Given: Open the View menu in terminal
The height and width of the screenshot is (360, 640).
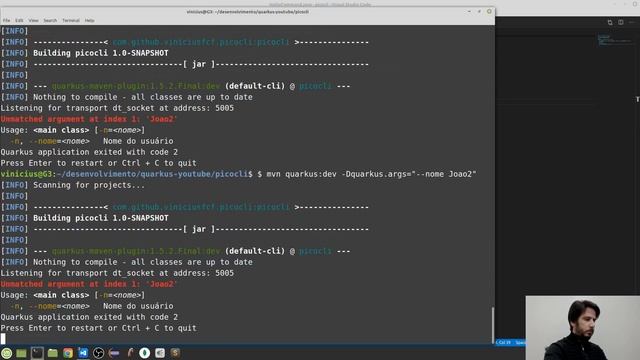Looking at the screenshot, I should [x=33, y=20].
